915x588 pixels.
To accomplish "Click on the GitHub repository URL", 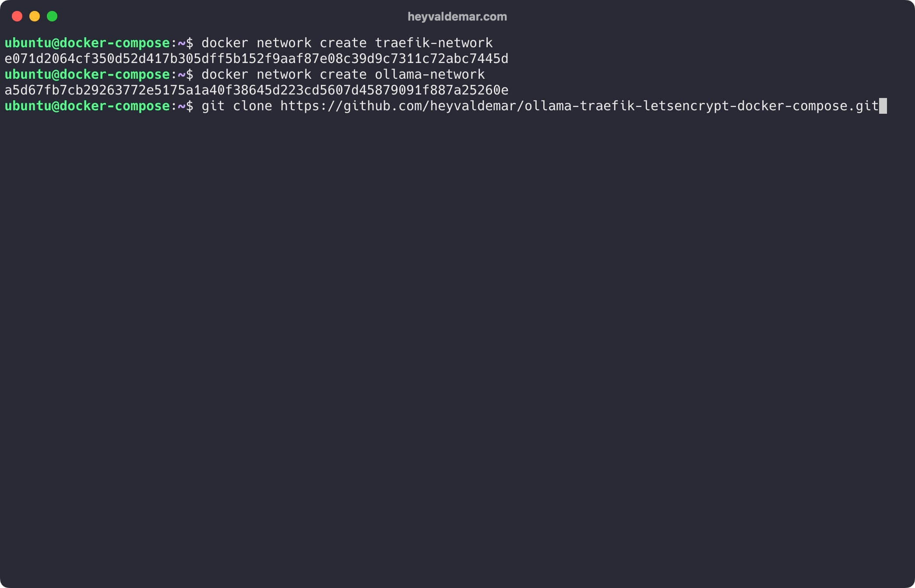I will click(x=579, y=106).
